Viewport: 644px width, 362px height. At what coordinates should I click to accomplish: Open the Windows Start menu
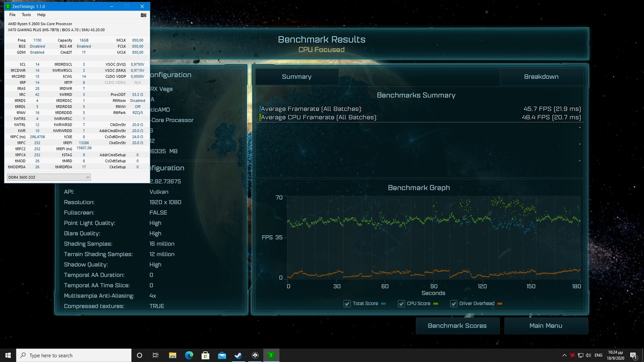[8, 355]
